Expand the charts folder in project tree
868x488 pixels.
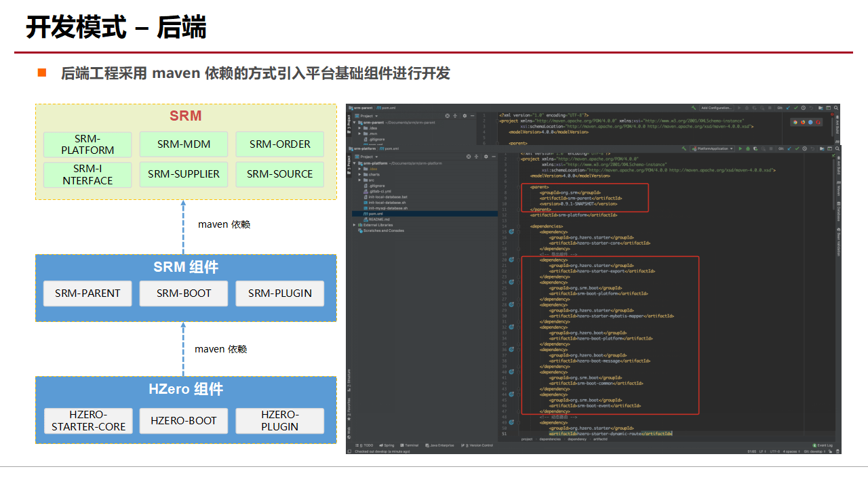pyautogui.click(x=359, y=174)
